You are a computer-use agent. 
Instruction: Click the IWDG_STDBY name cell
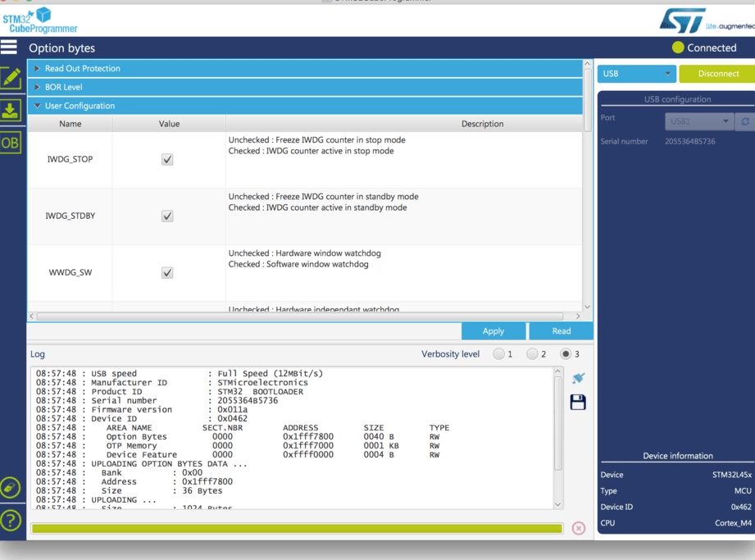coord(70,216)
